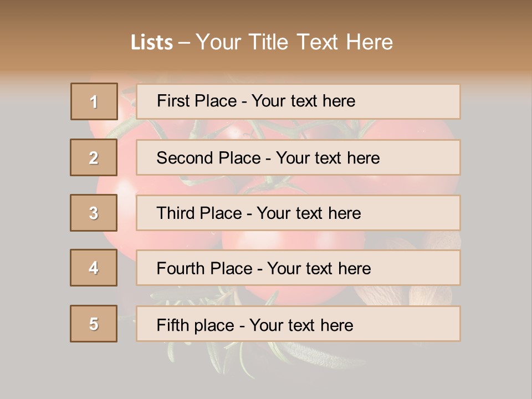Click the Second Place text bar

tap(298, 157)
